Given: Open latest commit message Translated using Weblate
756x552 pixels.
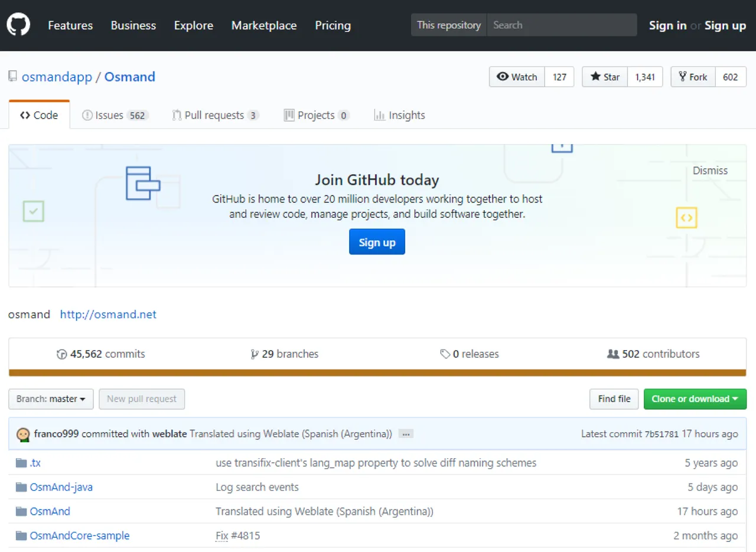Looking at the screenshot, I should [x=291, y=434].
